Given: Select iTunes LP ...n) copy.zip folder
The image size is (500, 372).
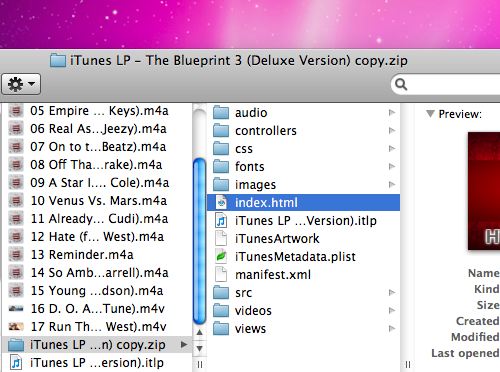Looking at the screenshot, I should click(x=97, y=345).
